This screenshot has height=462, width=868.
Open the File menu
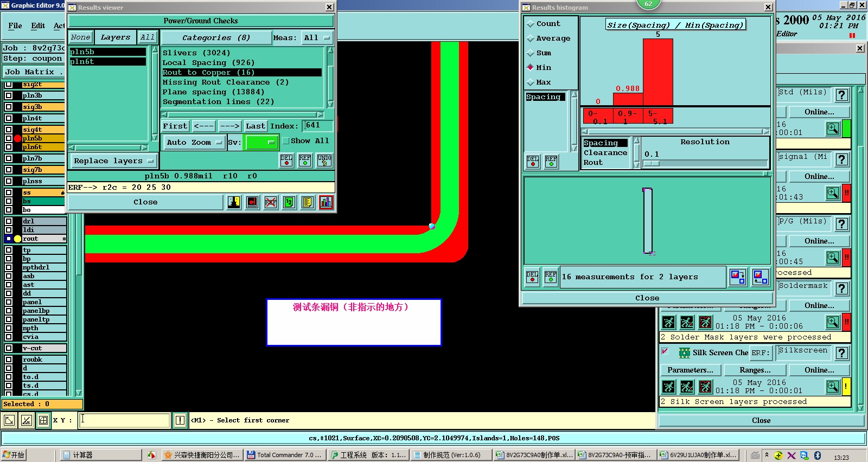(x=15, y=25)
